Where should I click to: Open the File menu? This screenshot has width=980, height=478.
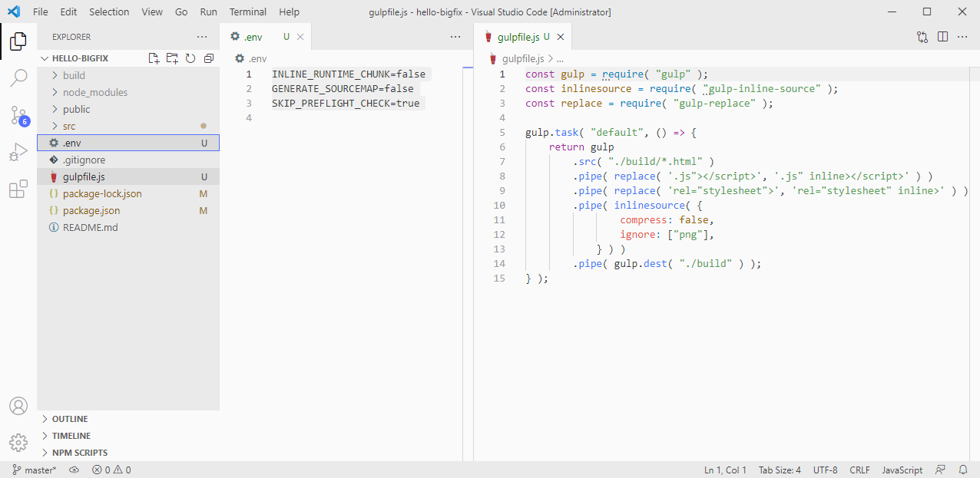(x=41, y=12)
